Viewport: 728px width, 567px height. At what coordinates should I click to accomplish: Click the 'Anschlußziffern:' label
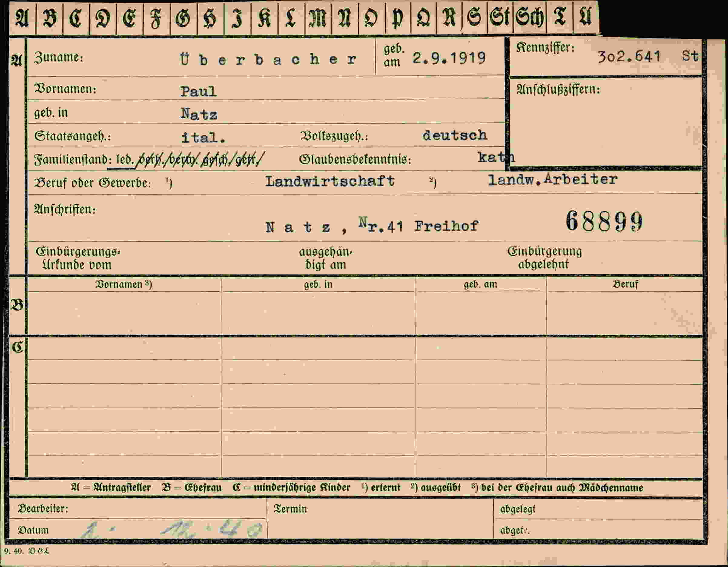point(558,90)
